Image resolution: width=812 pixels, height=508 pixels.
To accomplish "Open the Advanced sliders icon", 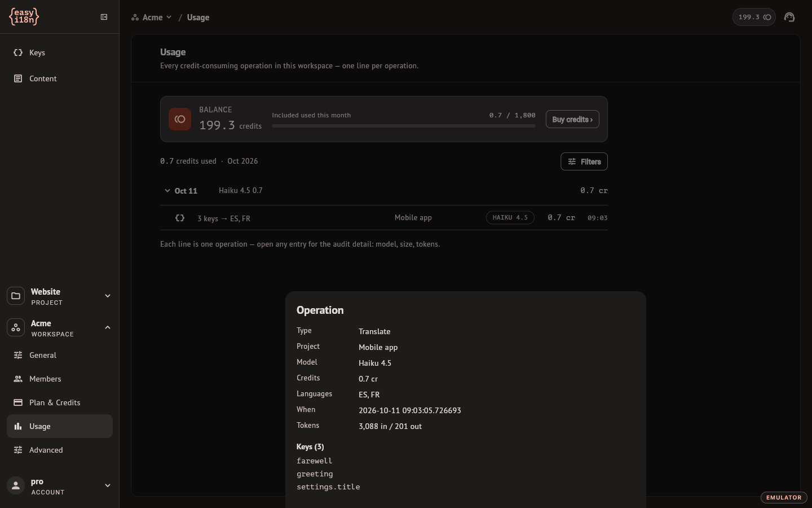I will click(x=18, y=450).
